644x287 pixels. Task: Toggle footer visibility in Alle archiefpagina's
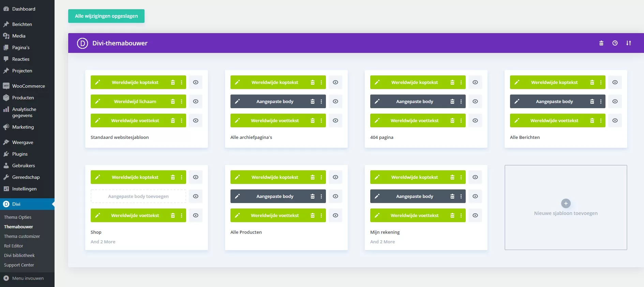click(x=335, y=120)
